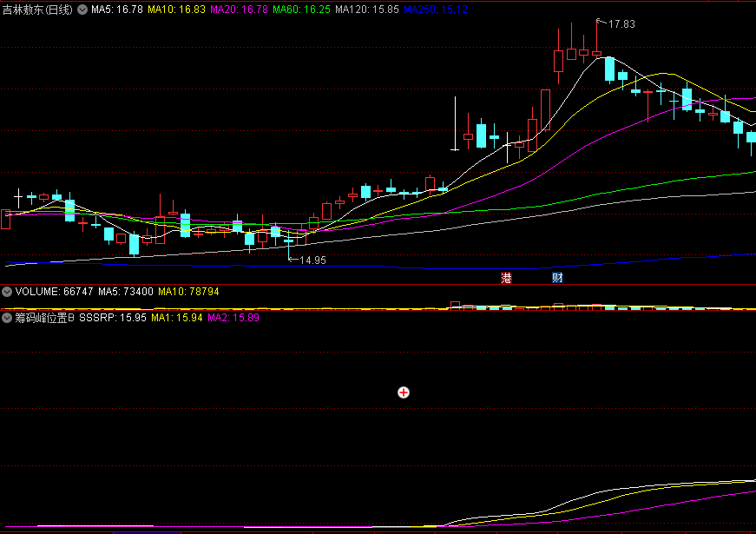Open the 筹码峰位置B indicator dropdown arrow
756x534 pixels.
click(7, 318)
